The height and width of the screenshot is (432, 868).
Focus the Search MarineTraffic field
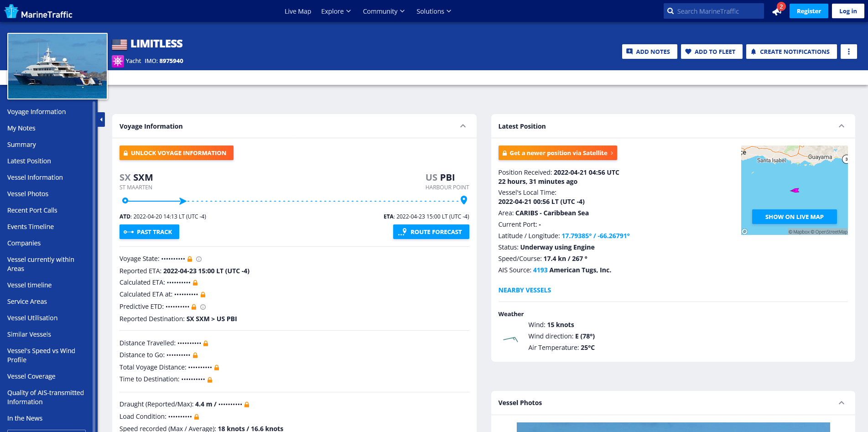coord(714,11)
